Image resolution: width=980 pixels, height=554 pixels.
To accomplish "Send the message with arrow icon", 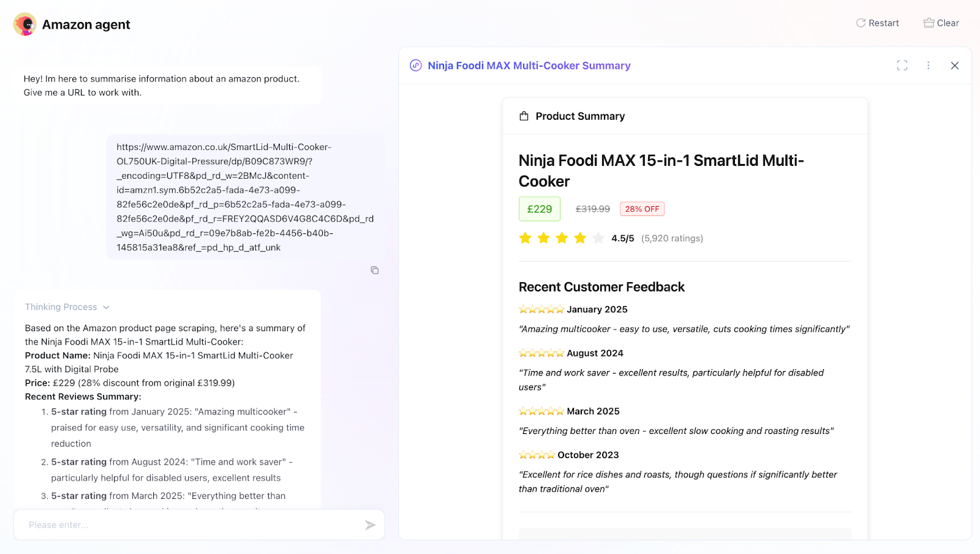I will 370,525.
